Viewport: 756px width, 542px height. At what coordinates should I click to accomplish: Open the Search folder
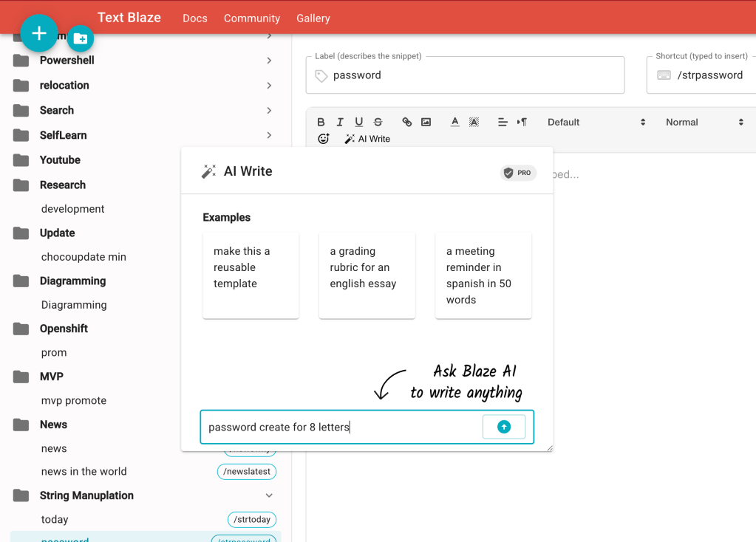[57, 110]
